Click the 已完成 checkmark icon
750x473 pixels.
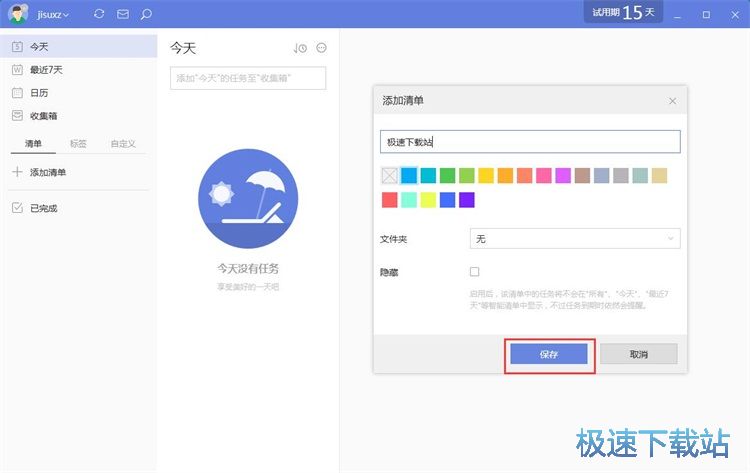tap(17, 208)
